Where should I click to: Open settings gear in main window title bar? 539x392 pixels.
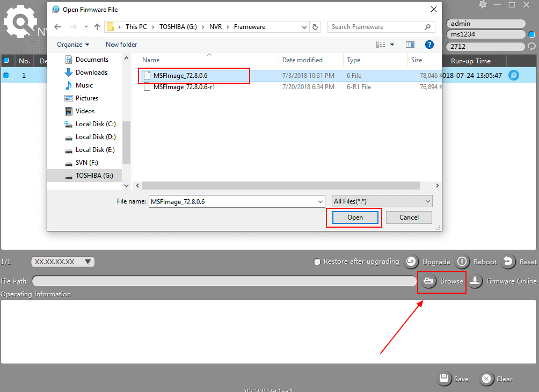(483, 5)
